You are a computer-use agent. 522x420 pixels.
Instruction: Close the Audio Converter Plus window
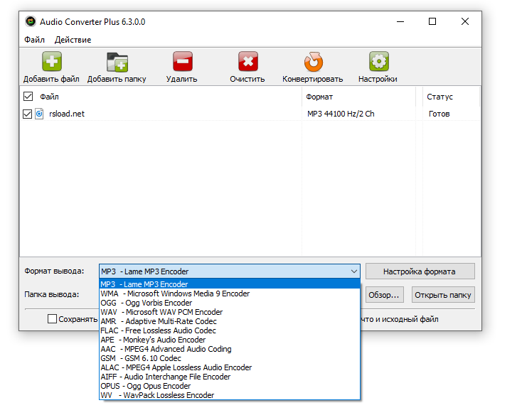pos(465,21)
